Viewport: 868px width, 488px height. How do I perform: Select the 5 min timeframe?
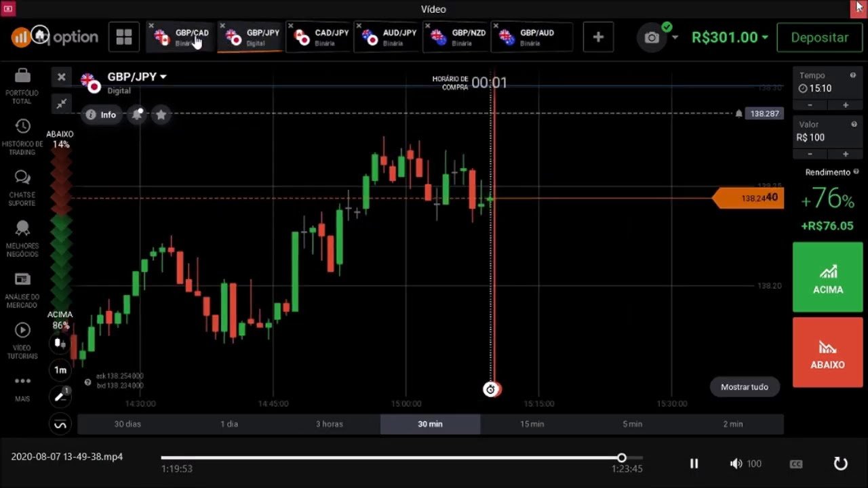pyautogui.click(x=632, y=424)
